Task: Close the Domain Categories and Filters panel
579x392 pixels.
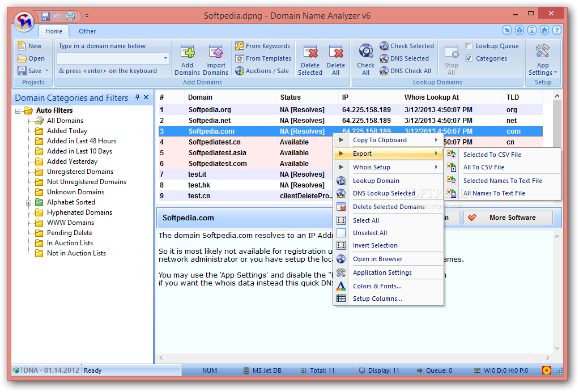Action: click(146, 97)
